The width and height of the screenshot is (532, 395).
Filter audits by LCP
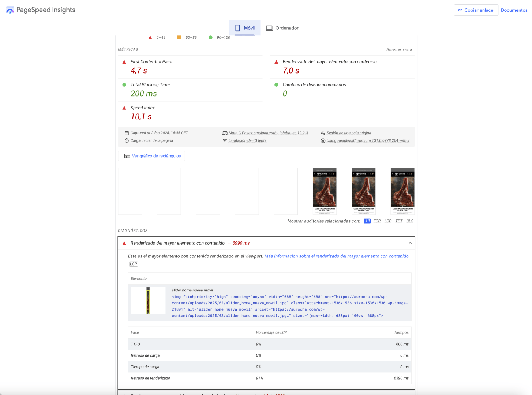(x=388, y=221)
